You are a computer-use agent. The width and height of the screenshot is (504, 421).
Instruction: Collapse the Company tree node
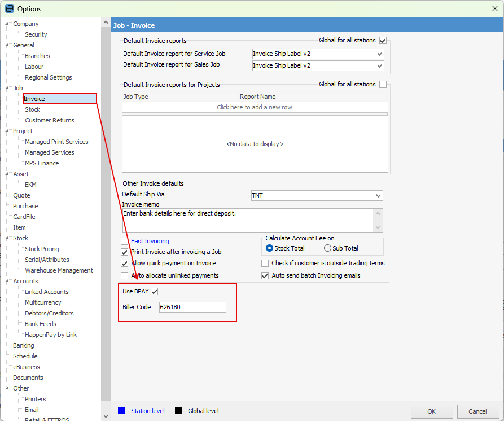pyautogui.click(x=7, y=24)
